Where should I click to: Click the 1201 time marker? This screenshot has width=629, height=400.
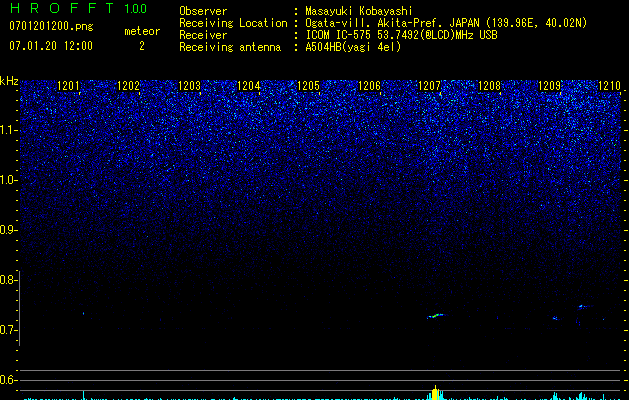68,86
